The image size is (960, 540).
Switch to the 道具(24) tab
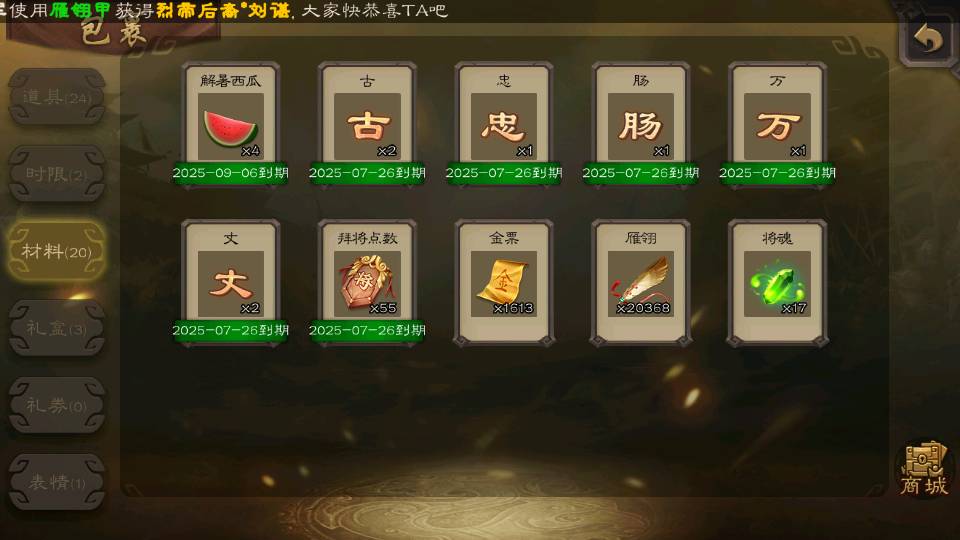coord(56,97)
